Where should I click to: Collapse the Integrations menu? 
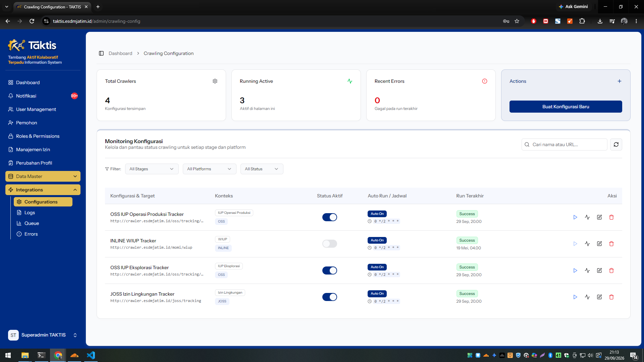tap(43, 190)
